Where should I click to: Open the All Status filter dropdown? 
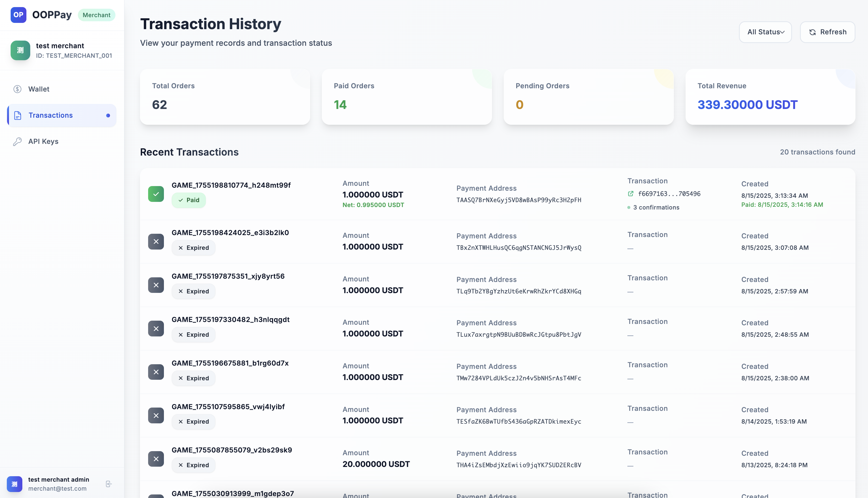[x=765, y=32]
